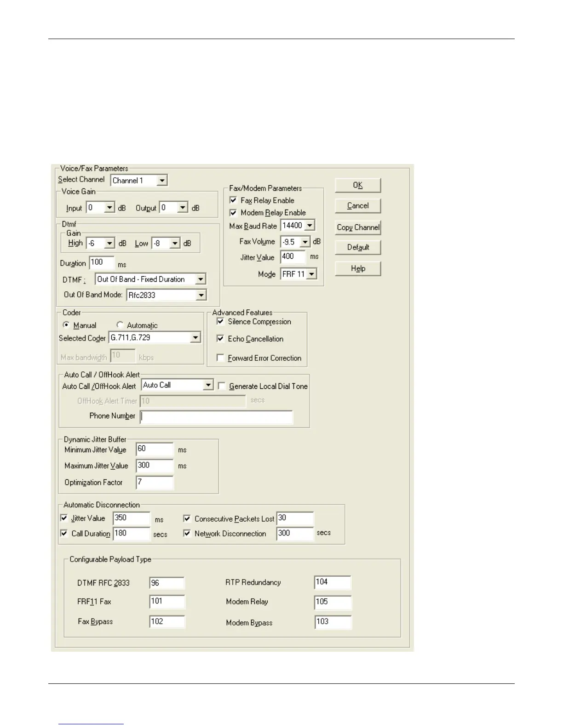Click the disconnection Jitter Value field showing 350

coord(132,518)
